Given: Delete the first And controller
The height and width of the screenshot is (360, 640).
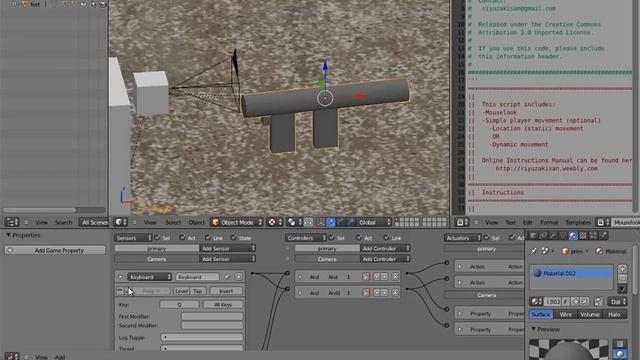Looking at the screenshot, I should coord(395,277).
